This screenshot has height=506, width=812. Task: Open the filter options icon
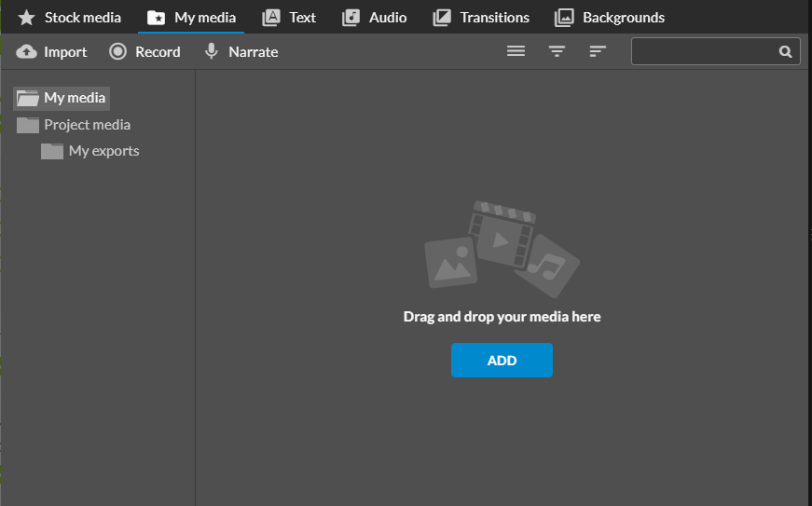[x=557, y=51]
